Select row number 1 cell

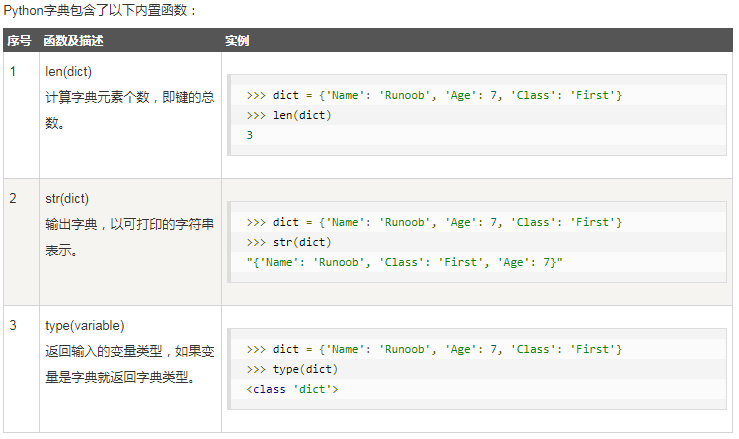(x=13, y=72)
